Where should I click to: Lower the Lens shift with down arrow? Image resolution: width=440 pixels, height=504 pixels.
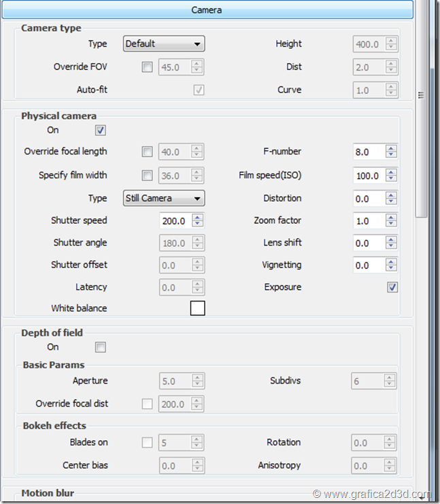point(391,246)
